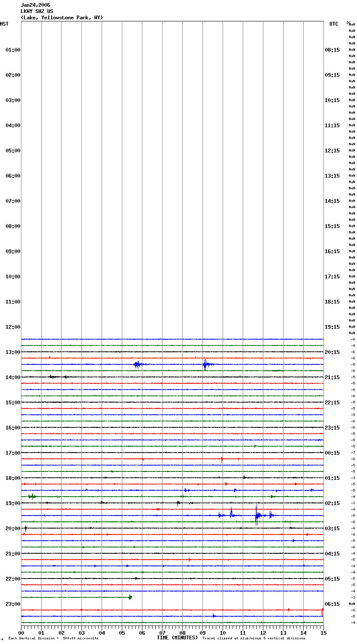This screenshot has width=357, height=644.
Task: Click the Lake, Yellowstone Park, WY subtitle
Action: pyautogui.click(x=62, y=18)
